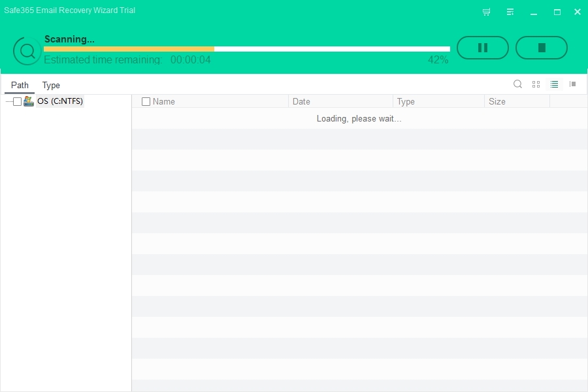
Task: Sort by the Date column header
Action: pyautogui.click(x=340, y=102)
